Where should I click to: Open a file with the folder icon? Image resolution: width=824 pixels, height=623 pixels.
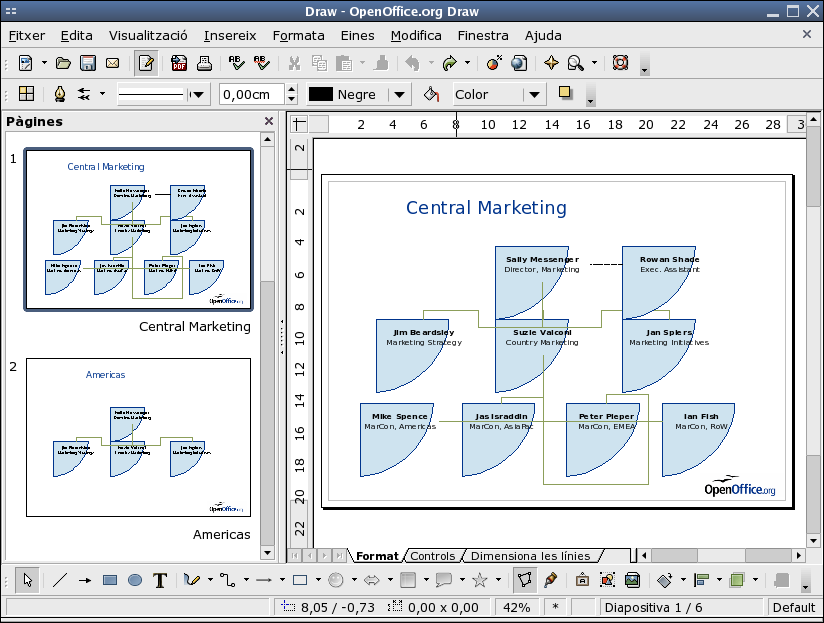[63, 64]
